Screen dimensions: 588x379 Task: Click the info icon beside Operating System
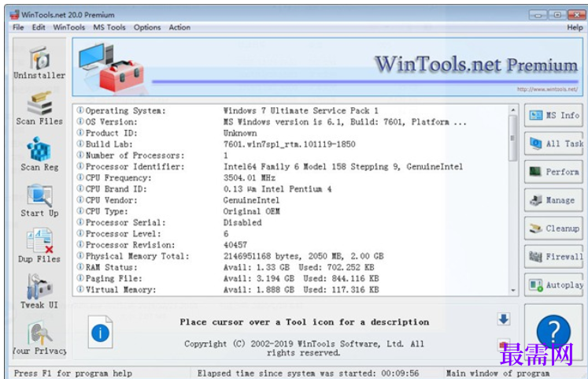pos(80,110)
